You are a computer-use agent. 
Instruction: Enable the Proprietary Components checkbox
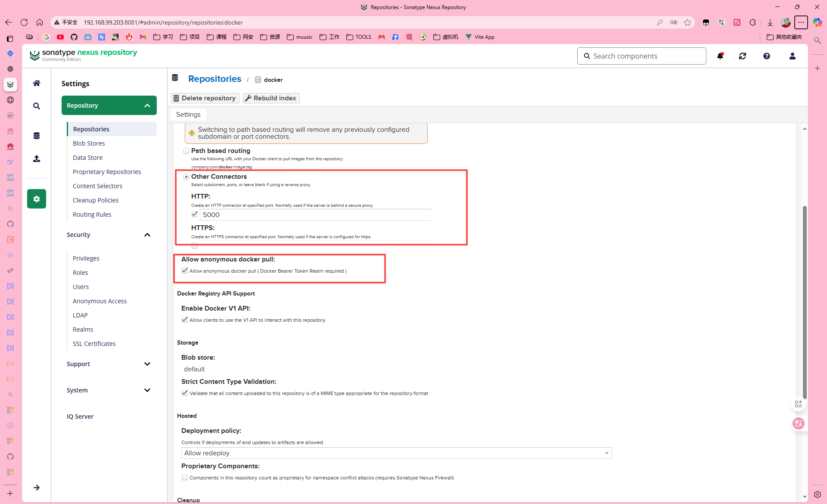(x=185, y=478)
